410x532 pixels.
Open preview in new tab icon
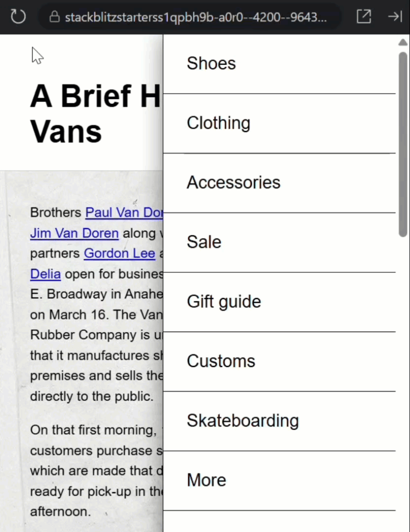[x=364, y=16]
